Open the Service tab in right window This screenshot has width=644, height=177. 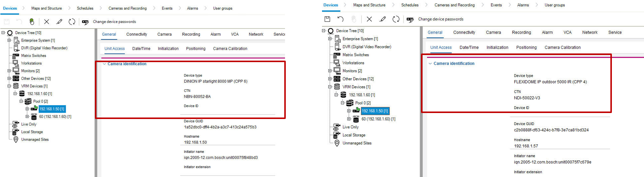pyautogui.click(x=615, y=33)
